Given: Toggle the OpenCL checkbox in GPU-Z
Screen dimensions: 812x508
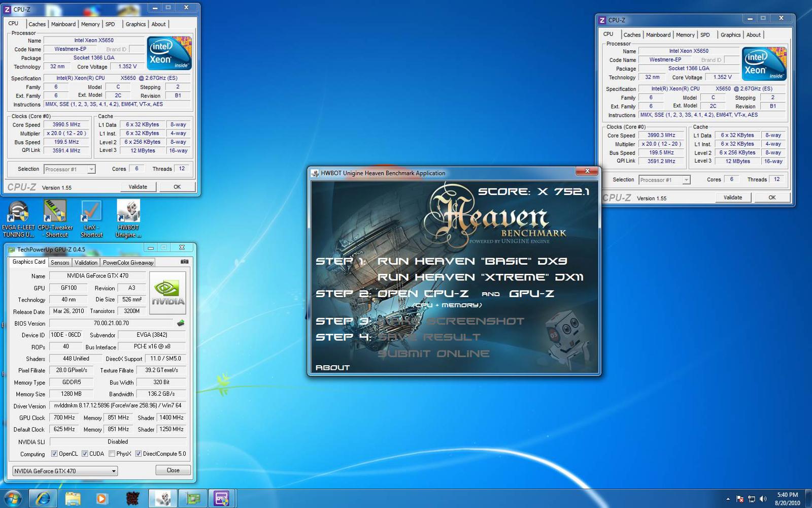Looking at the screenshot, I should coord(54,454).
